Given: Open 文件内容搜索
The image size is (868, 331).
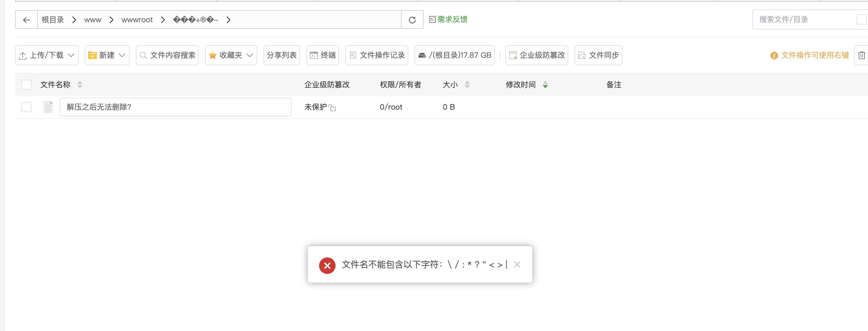Looking at the screenshot, I should (167, 55).
